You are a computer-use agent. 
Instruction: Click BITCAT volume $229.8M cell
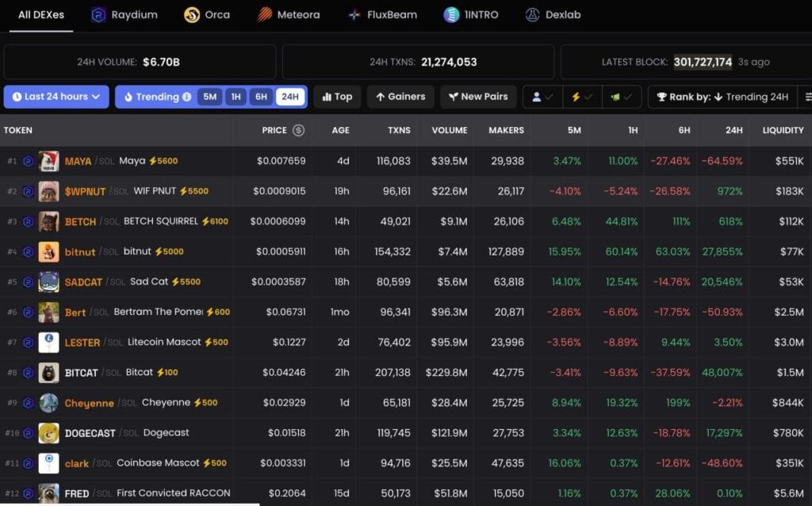446,373
